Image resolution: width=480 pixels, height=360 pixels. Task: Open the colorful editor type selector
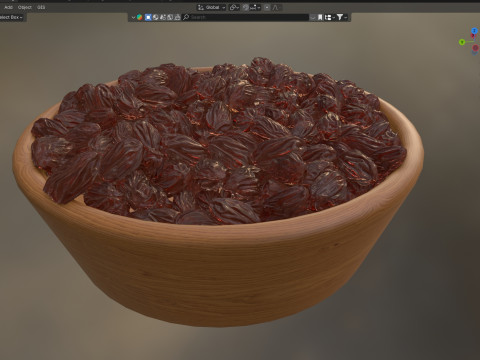[x=139, y=17]
